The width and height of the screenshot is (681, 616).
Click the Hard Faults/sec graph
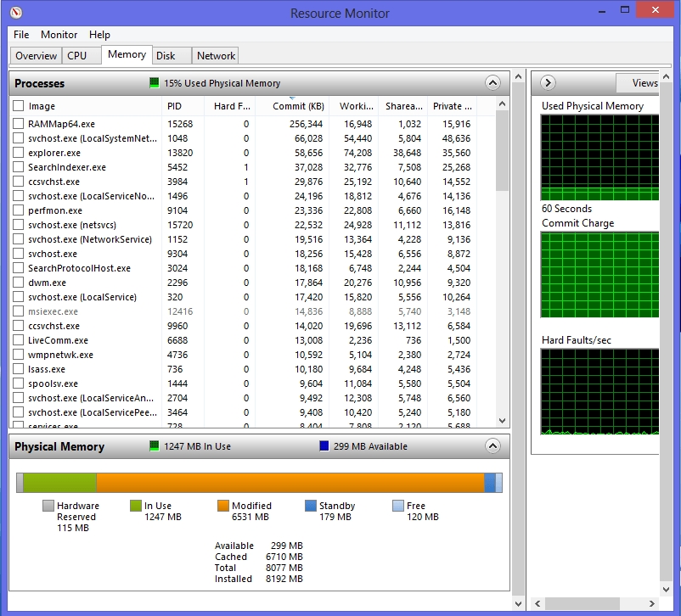coord(599,391)
